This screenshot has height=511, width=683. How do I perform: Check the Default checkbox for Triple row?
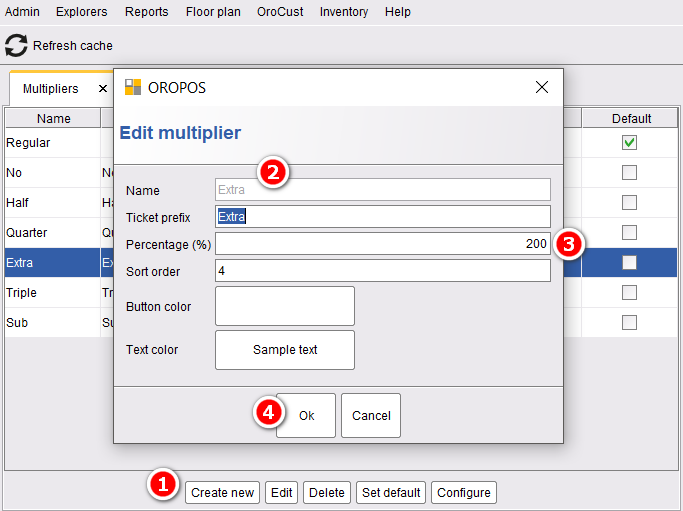[x=629, y=293]
